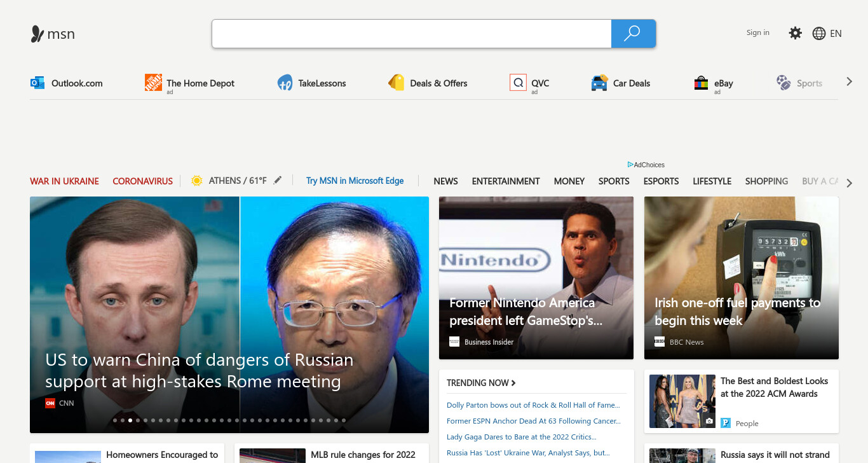
Task: Open Irish one-off fuel payments story card
Action: (742, 278)
